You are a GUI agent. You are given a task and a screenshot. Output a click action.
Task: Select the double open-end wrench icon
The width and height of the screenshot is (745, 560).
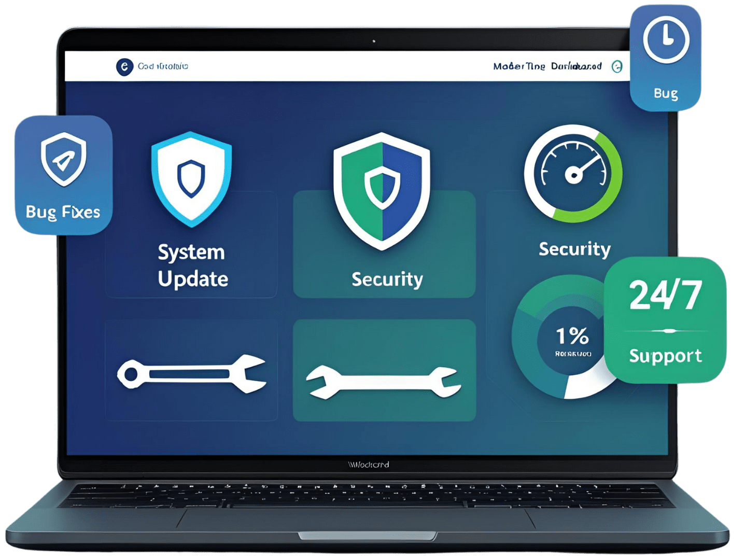click(384, 383)
